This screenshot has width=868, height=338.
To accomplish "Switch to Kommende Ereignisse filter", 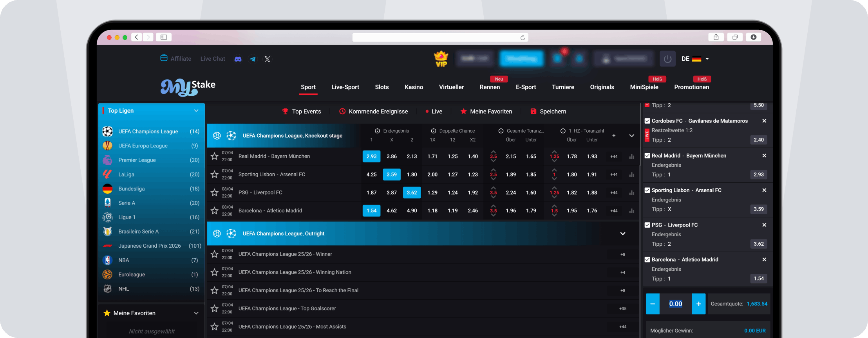I will 374,111.
